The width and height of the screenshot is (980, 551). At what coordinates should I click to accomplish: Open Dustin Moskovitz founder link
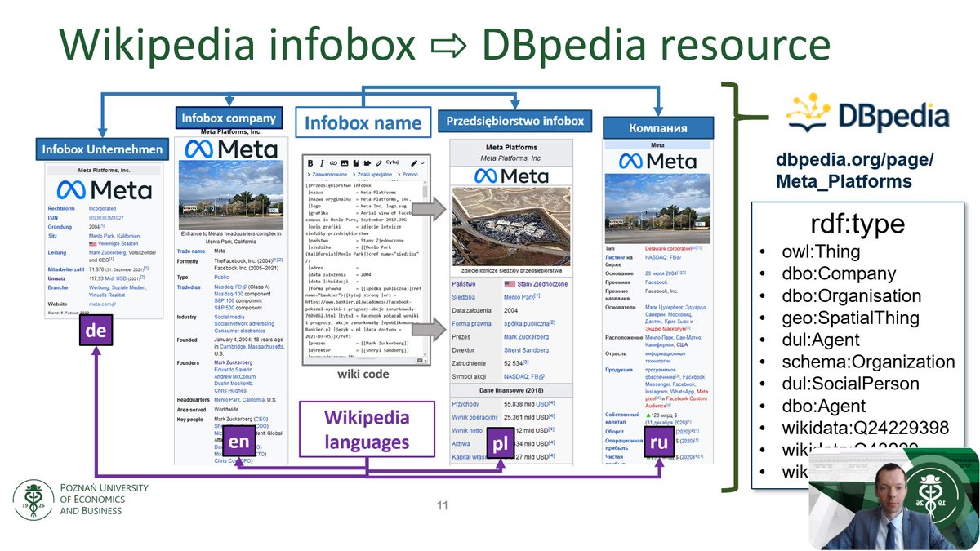pyautogui.click(x=234, y=383)
